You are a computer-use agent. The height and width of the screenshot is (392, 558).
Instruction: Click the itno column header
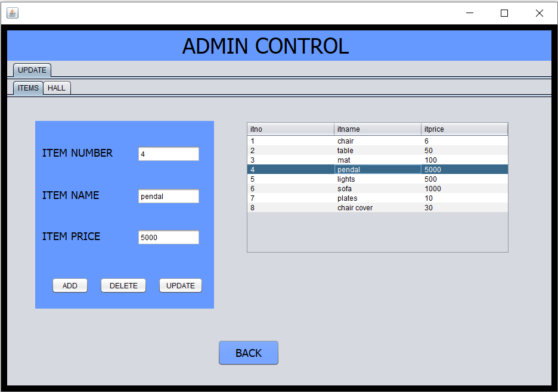(x=290, y=129)
